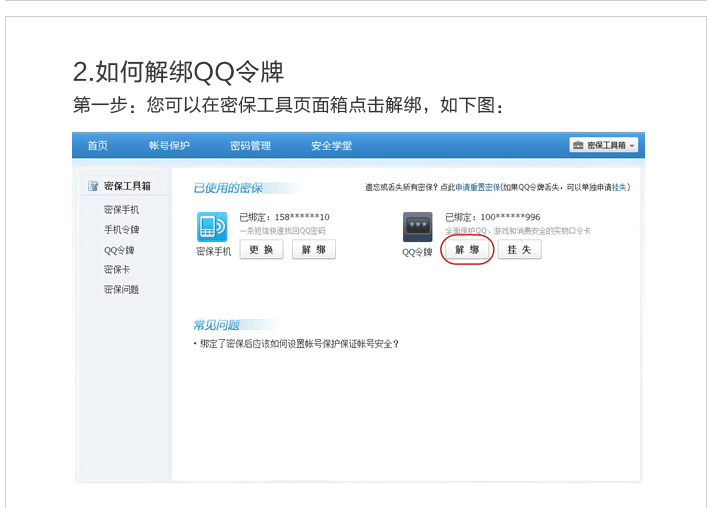Select 密保问题 in the left sidebar
Viewport: 710px width, 508px height.
[121, 289]
